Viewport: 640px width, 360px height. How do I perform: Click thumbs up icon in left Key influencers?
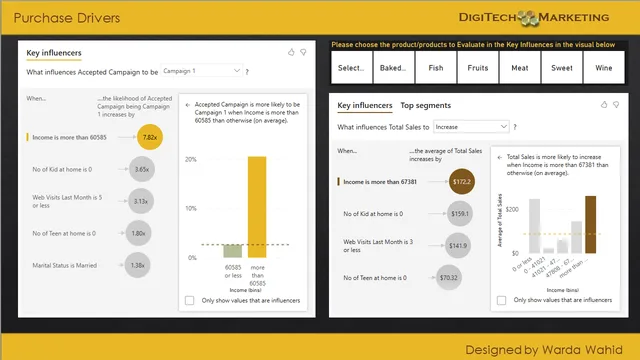tap(291, 52)
